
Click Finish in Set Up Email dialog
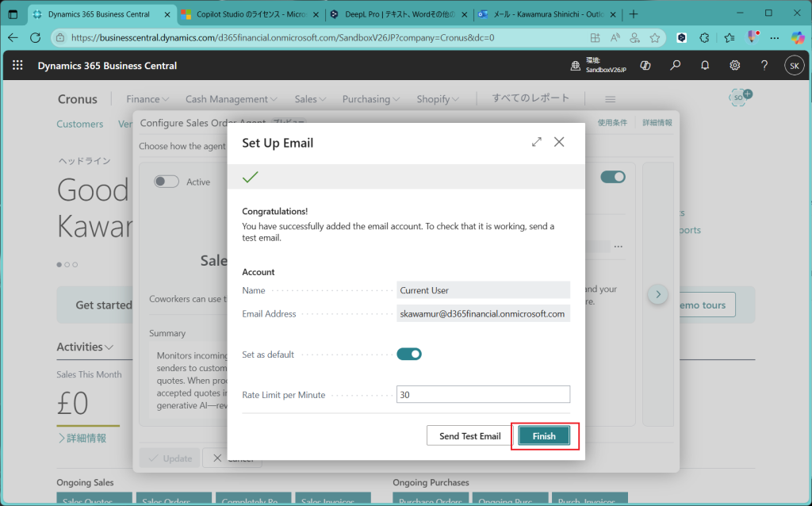544,436
